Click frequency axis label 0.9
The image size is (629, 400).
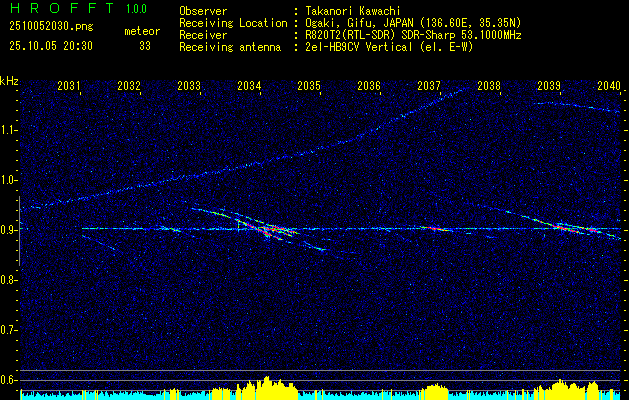pos(8,230)
